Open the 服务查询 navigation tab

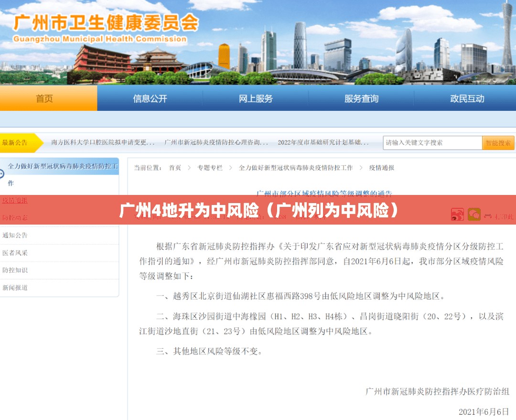coord(361,98)
